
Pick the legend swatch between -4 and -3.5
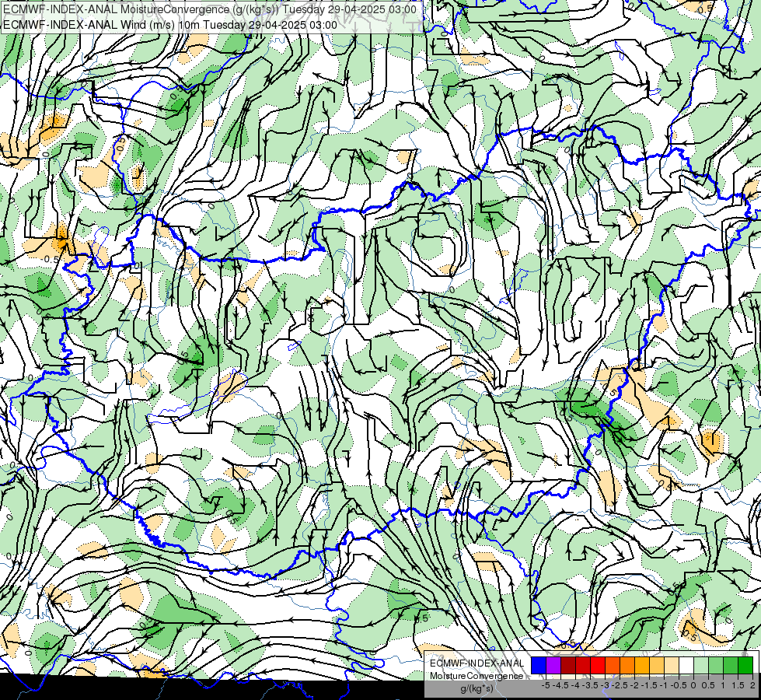pyautogui.click(x=583, y=666)
